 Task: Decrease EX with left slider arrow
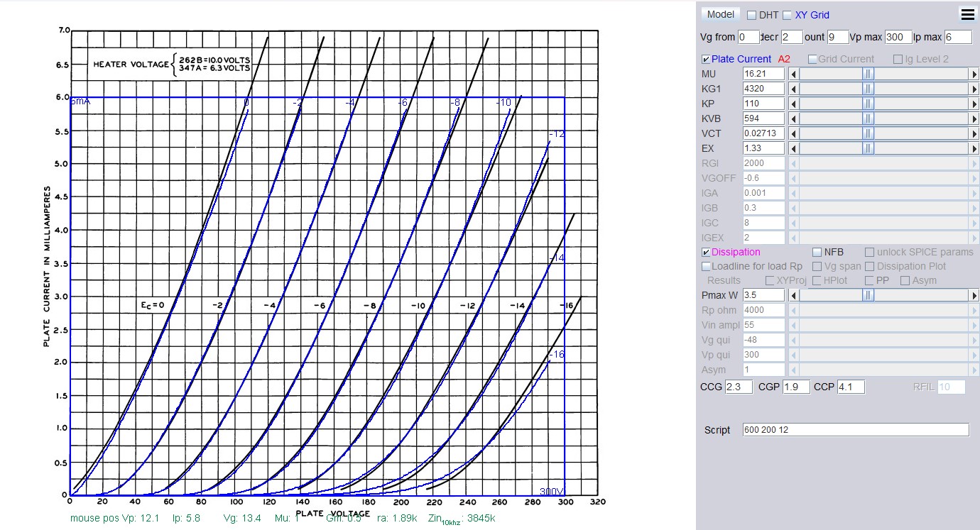point(794,148)
